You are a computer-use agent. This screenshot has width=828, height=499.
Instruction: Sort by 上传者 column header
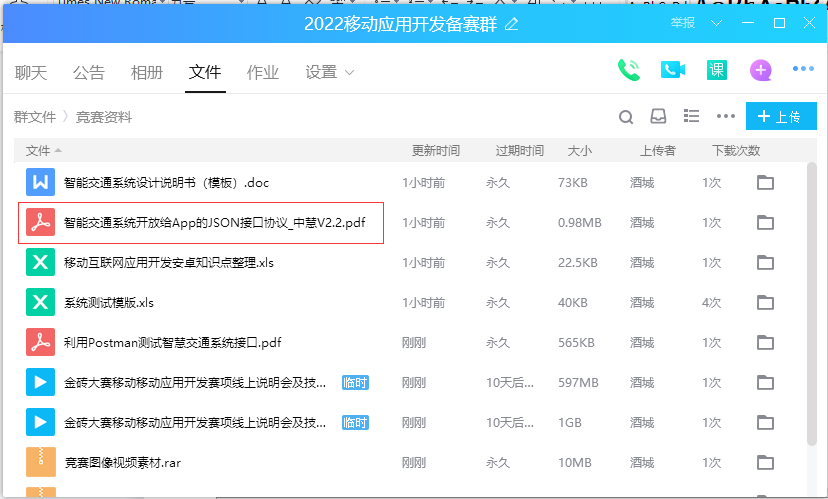(658, 151)
